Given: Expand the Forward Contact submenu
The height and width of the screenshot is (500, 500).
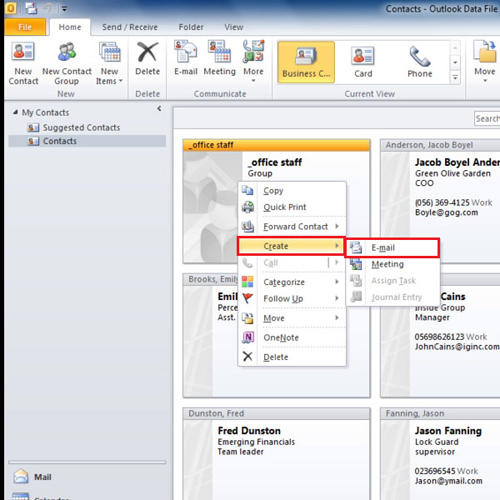Looking at the screenshot, I should 292,227.
